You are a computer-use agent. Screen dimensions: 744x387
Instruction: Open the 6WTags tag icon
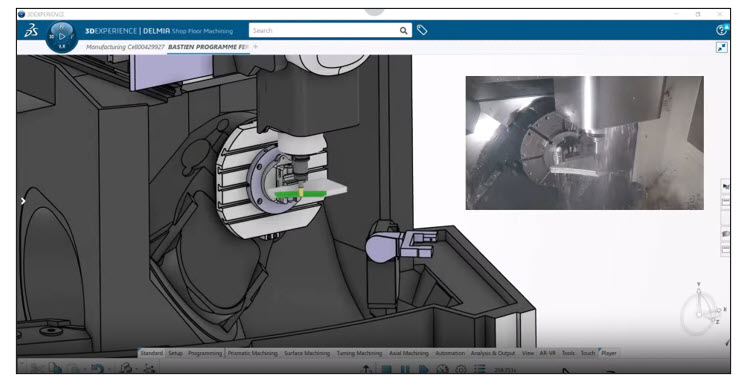pos(422,30)
